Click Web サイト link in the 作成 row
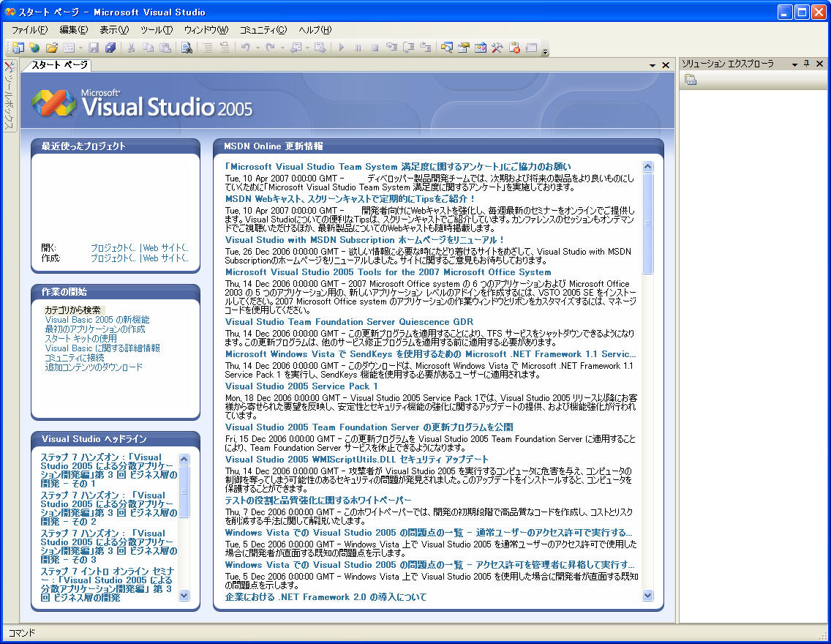The image size is (831, 644). (165, 258)
